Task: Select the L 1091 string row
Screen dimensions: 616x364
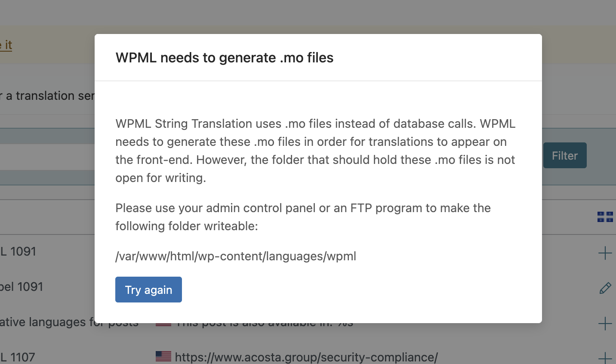Action: (18, 251)
